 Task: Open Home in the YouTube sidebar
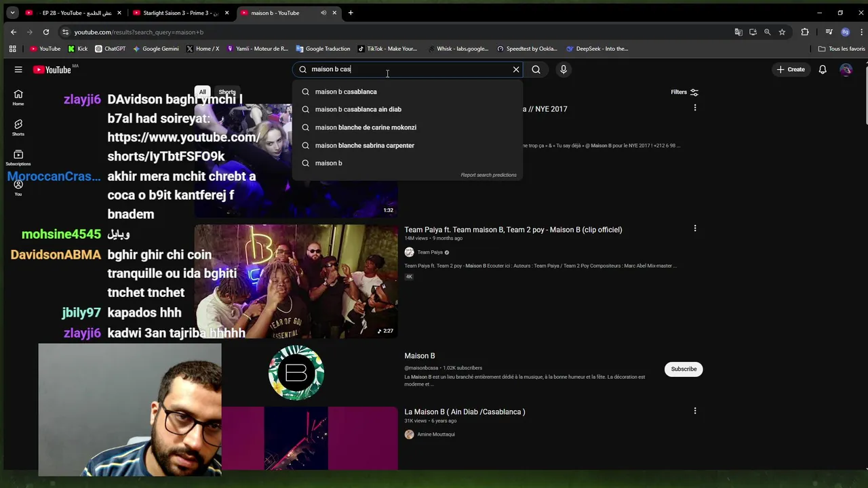click(x=18, y=98)
